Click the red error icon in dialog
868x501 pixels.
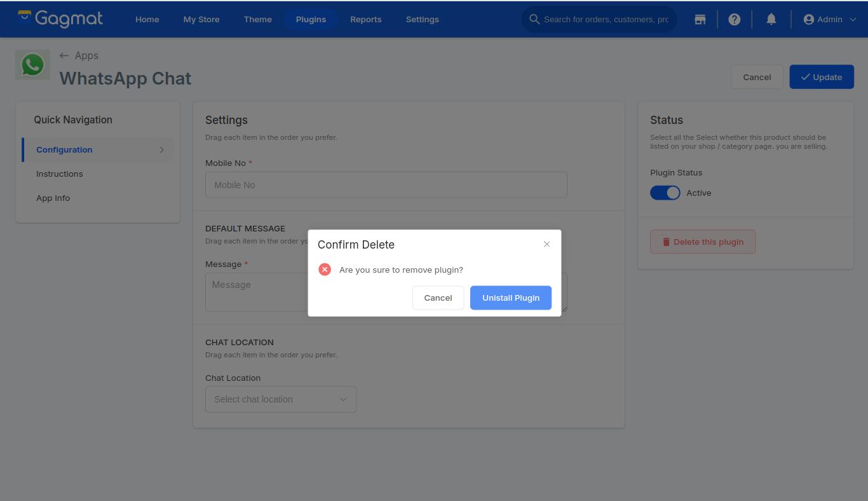325,270
